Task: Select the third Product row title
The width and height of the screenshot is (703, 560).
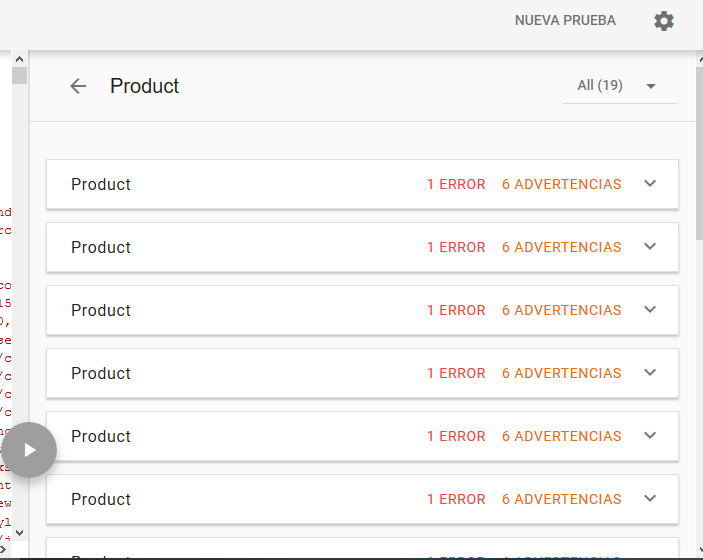Action: (101, 311)
